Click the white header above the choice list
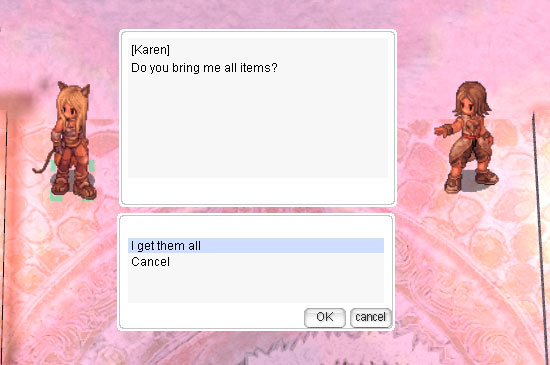 (256, 227)
